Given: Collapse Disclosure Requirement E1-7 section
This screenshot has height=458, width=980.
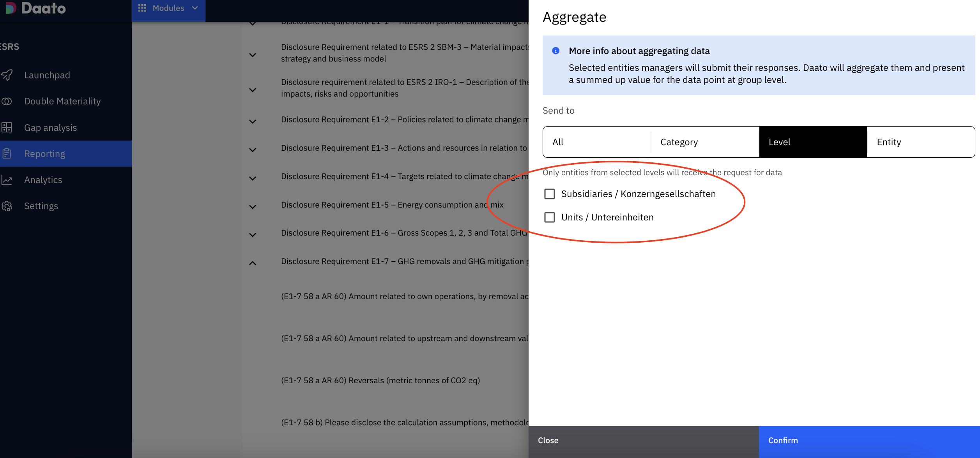Looking at the screenshot, I should [x=253, y=263].
